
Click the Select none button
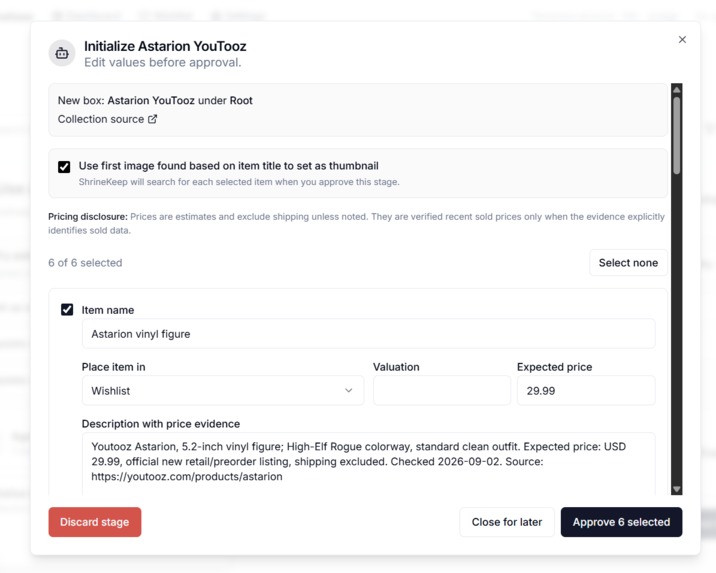(628, 263)
